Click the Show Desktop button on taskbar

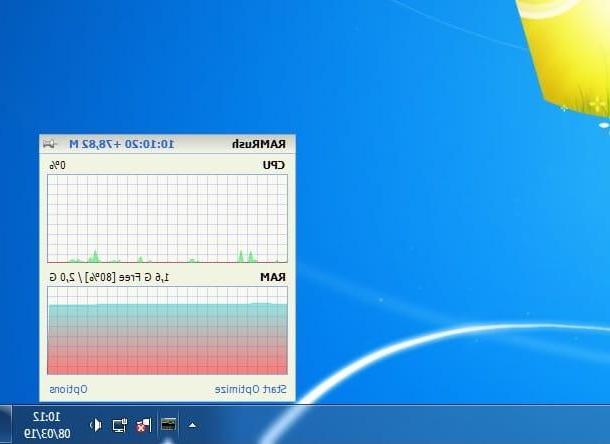pos(5,425)
